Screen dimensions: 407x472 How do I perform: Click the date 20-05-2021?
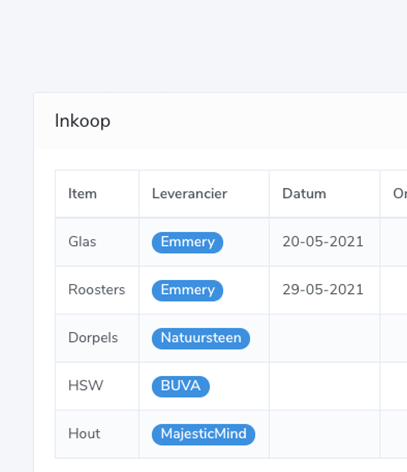click(x=323, y=242)
